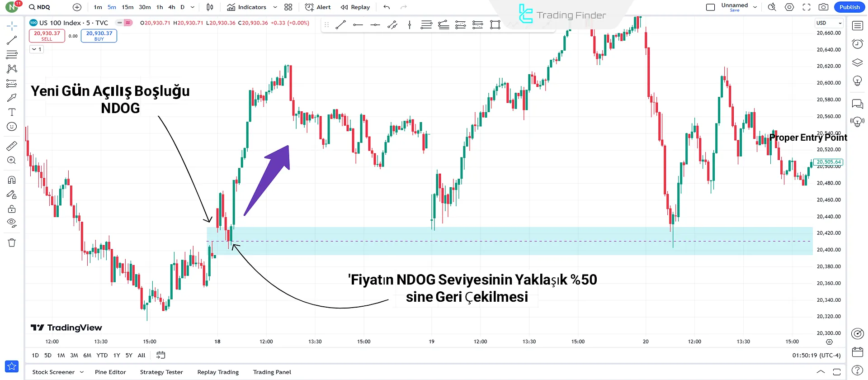The height and width of the screenshot is (380, 868).
Task: Select the YTD date range
Action: click(102, 356)
